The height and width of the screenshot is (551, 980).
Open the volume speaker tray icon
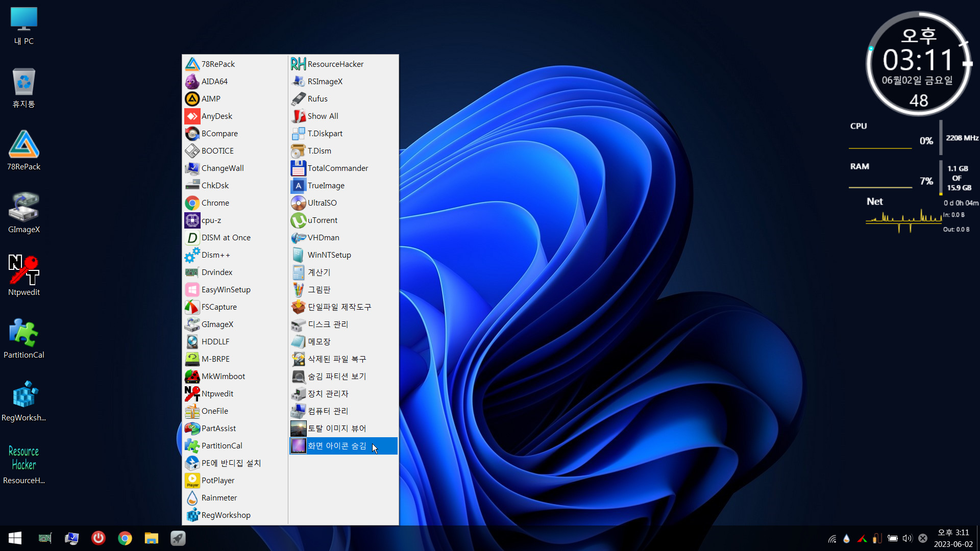907,538
